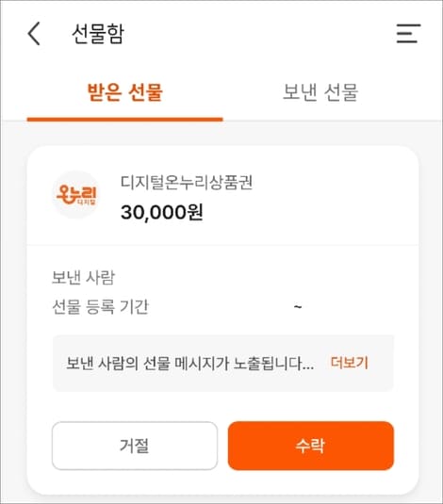The width and height of the screenshot is (443, 504).
Task: Click the 온누리 디지털 logo icon
Action: tap(76, 194)
